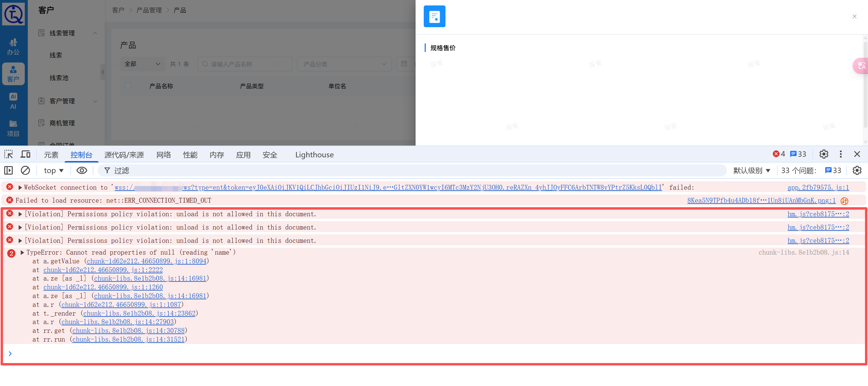Open chunk-1d62e212 js:1:8094 stack link
Screen dimensions: 868x386
tap(146, 261)
